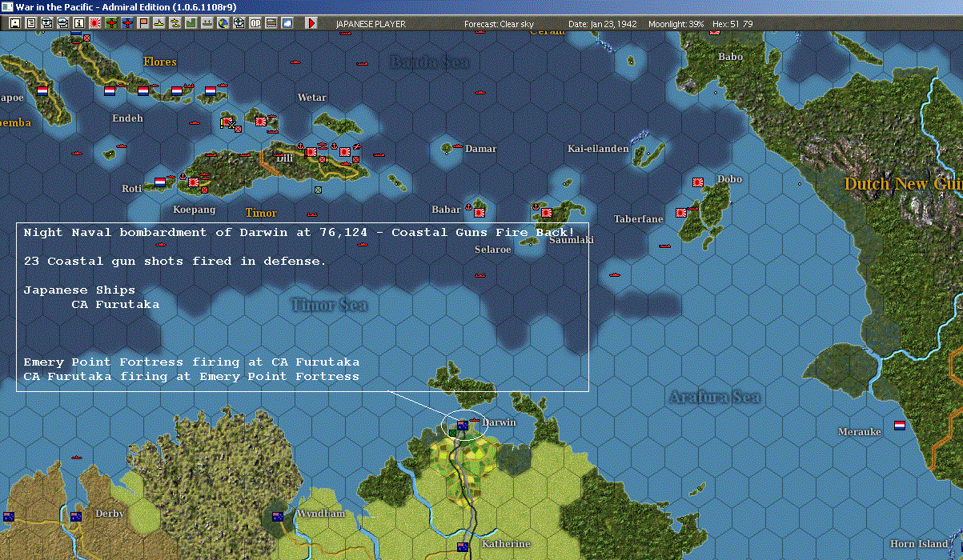Click the Arafura Sea label
Screen dimensions: 963x560
715,397
